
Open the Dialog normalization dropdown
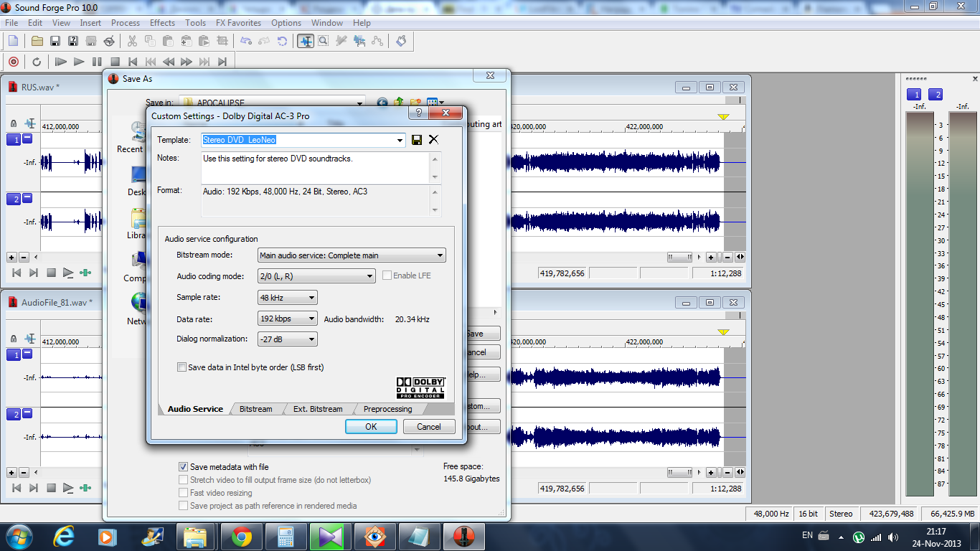311,339
